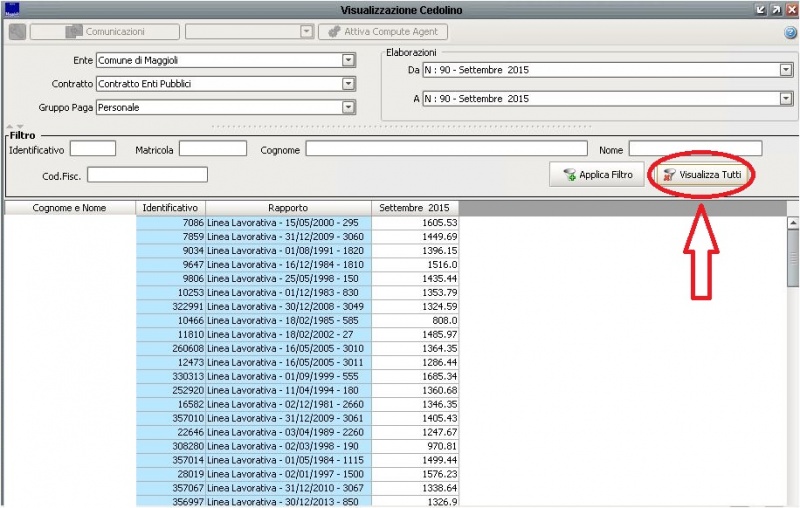Open the Ente dropdown
Image resolution: width=800 pixels, height=508 pixels.
(348, 60)
